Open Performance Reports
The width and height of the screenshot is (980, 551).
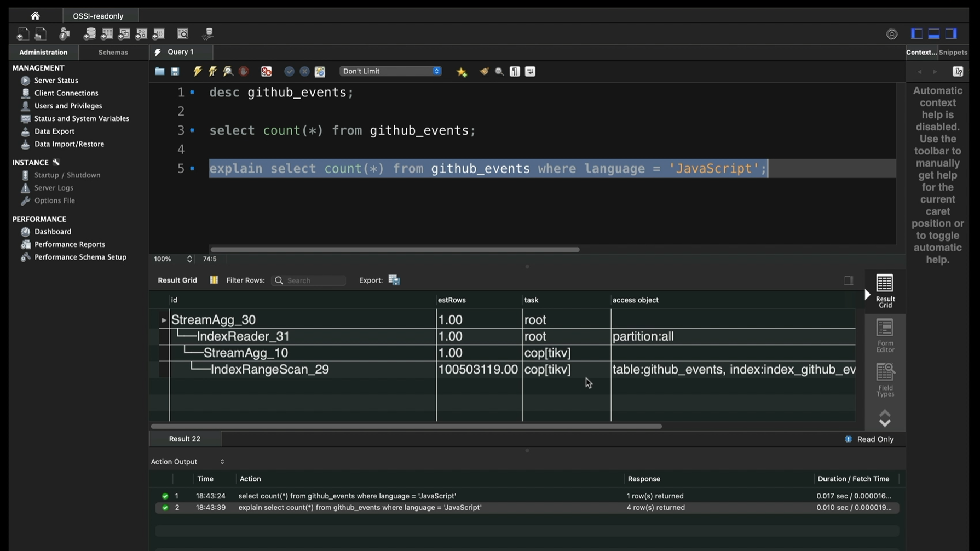pyautogui.click(x=70, y=244)
